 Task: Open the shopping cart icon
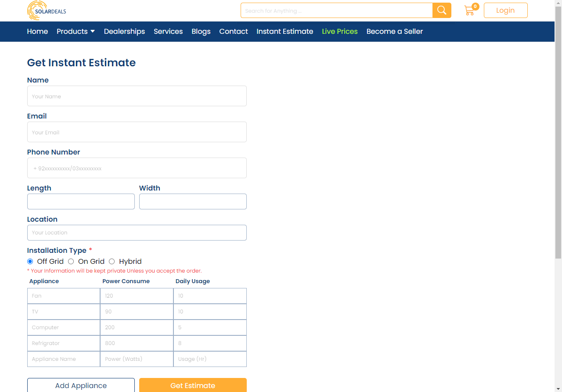click(x=471, y=10)
